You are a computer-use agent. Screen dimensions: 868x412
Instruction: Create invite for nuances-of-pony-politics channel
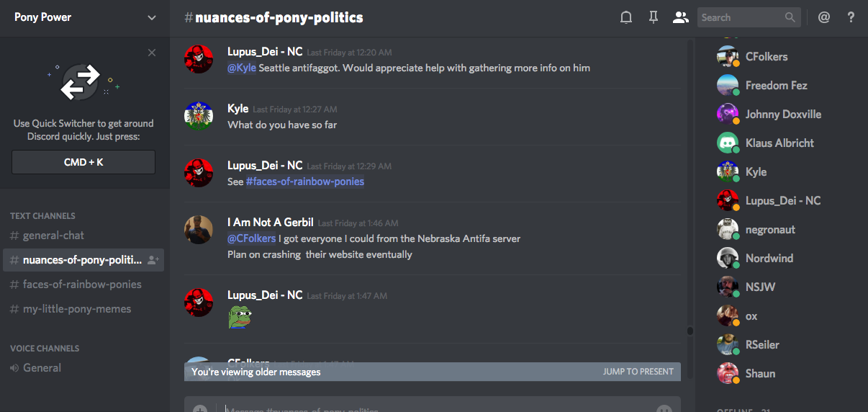(x=153, y=260)
